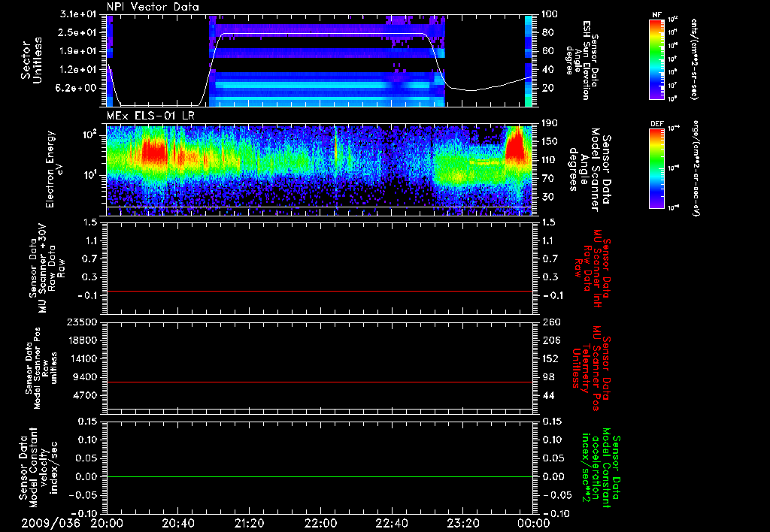
Task: Click the white sun elevation curve plateau
Action: [x=324, y=33]
